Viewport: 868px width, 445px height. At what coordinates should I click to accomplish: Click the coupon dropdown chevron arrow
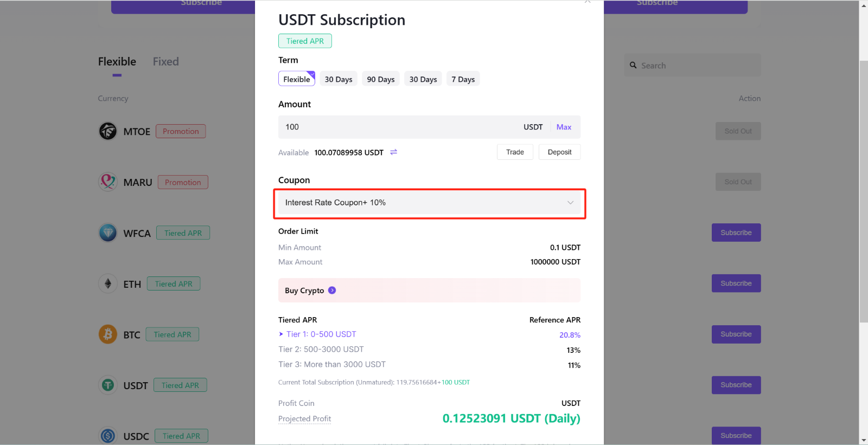coord(570,203)
